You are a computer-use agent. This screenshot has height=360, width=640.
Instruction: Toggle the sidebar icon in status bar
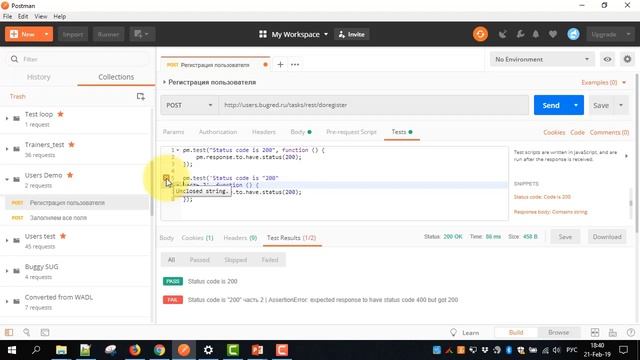[x=9, y=332]
